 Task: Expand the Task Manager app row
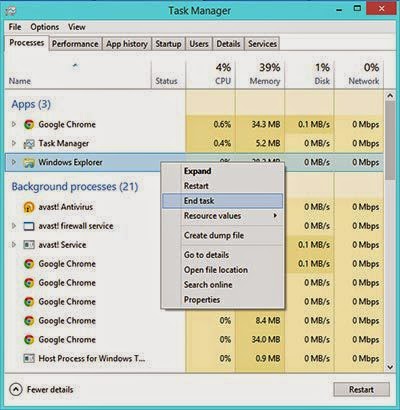point(14,143)
